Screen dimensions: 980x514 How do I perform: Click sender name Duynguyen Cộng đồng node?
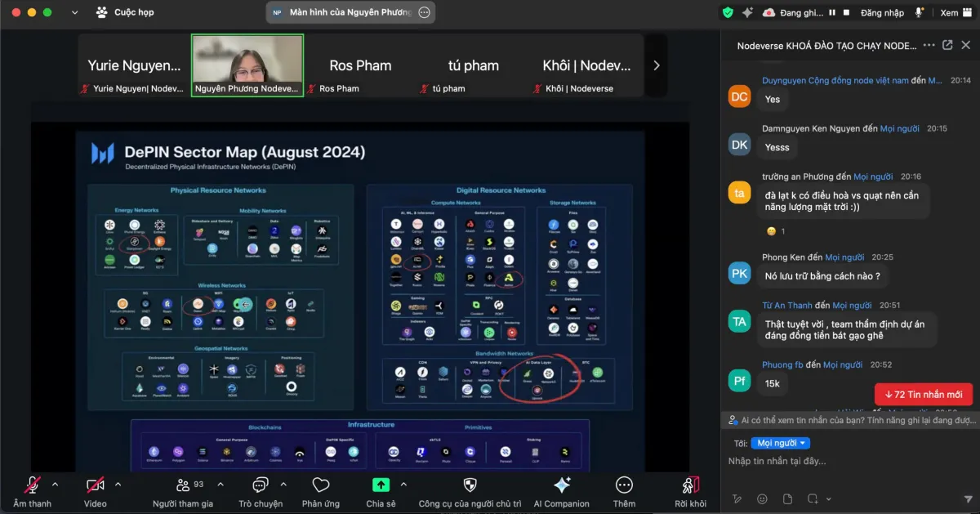point(835,81)
